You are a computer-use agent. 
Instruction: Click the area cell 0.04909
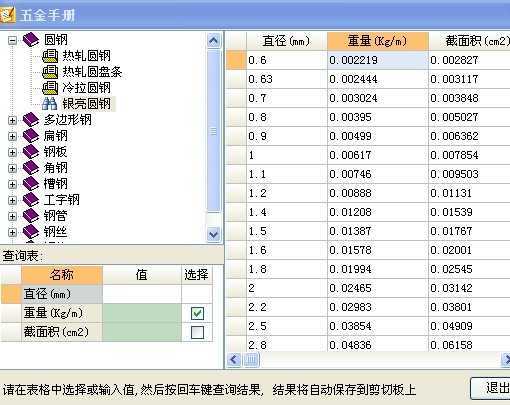(469, 326)
